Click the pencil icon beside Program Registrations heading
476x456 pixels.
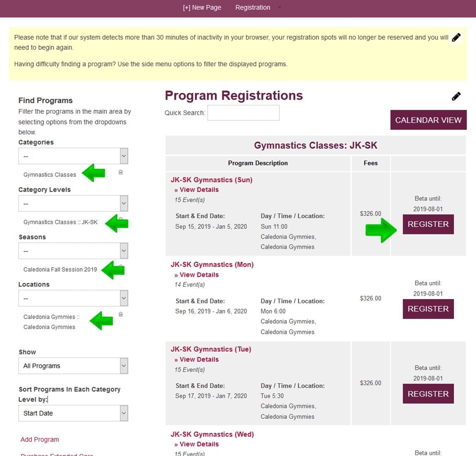point(456,96)
